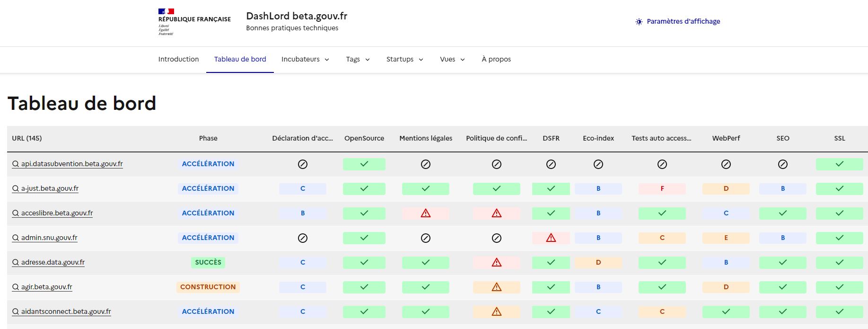Click the Tests auto accessibilité checkmark for acceslibre
The image size is (868, 329).
click(662, 213)
